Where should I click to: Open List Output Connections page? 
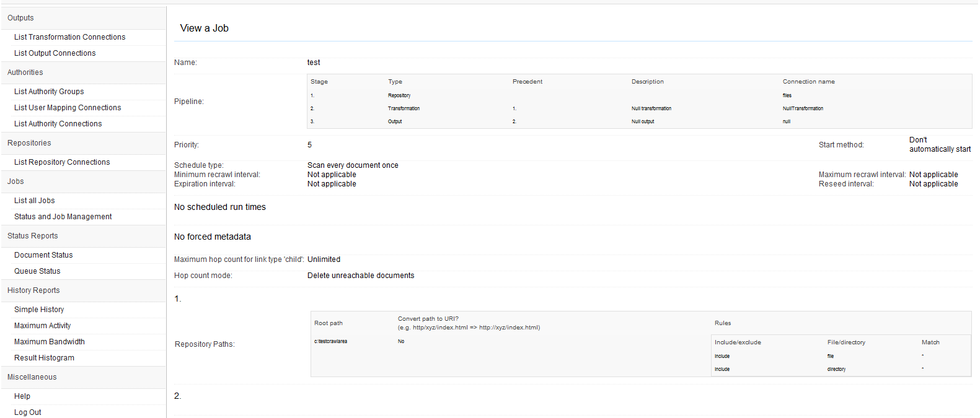(x=55, y=53)
